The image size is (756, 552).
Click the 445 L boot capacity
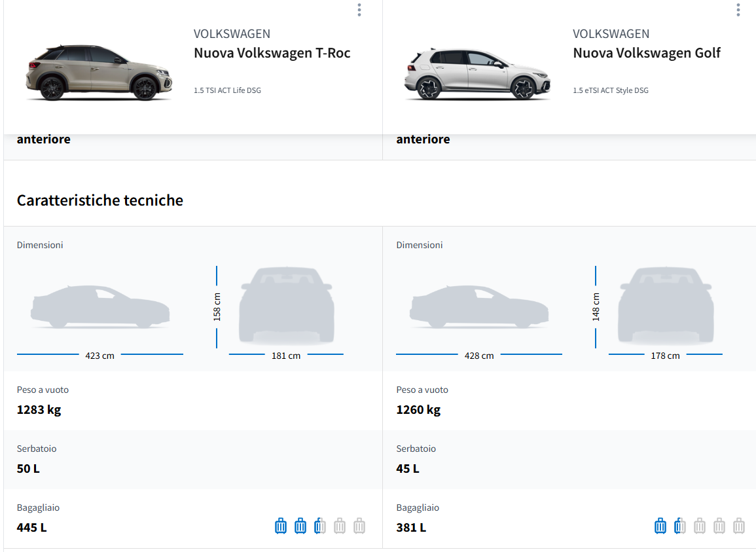coord(32,527)
